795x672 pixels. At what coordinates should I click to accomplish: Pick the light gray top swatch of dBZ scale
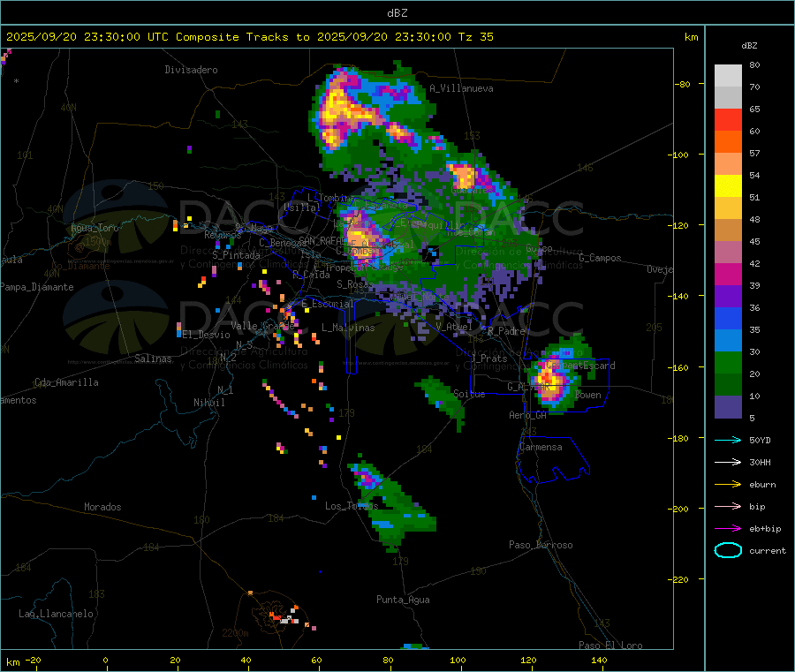[728, 76]
